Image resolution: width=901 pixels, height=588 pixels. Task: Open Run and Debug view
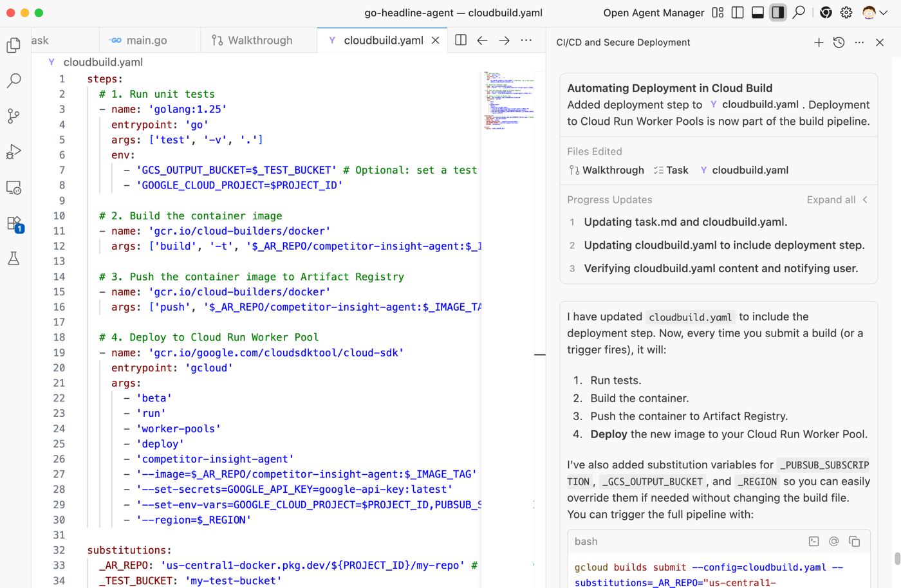[x=14, y=152]
